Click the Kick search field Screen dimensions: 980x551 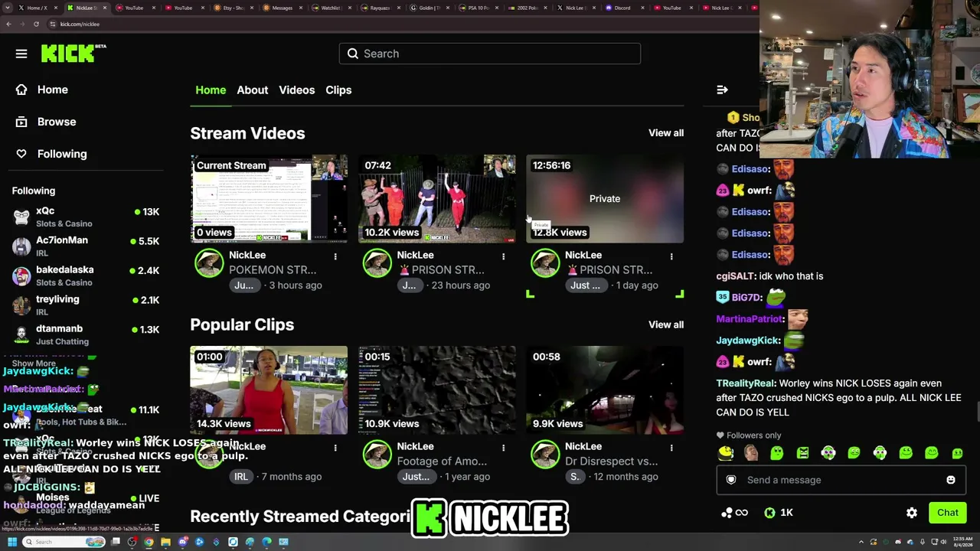(490, 54)
